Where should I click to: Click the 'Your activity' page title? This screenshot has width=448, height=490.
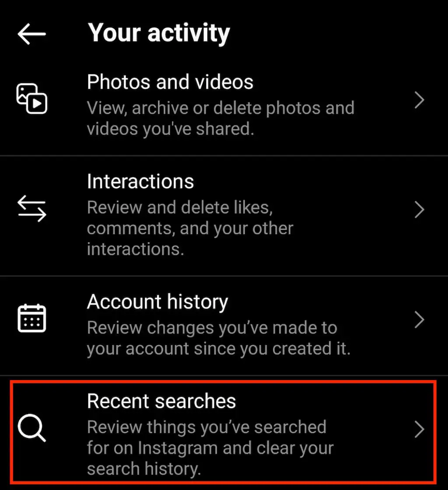[159, 33]
